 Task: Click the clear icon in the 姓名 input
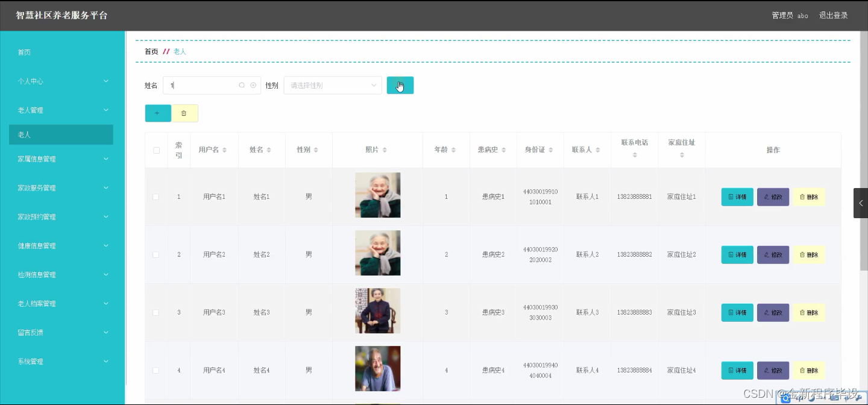[x=252, y=85]
